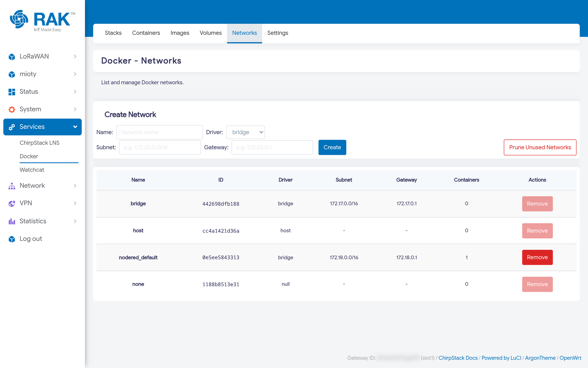Viewport: 588px width, 368px height.
Task: Open the Powered by LuCI link
Action: pyautogui.click(x=501, y=358)
